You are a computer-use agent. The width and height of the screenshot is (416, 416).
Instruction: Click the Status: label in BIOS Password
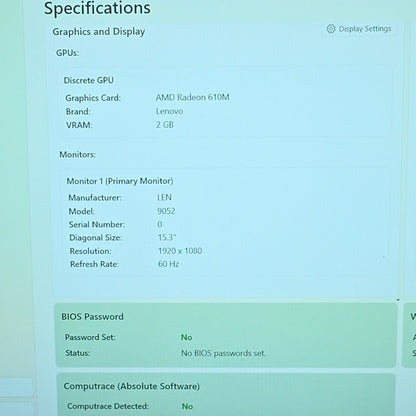[78, 353]
